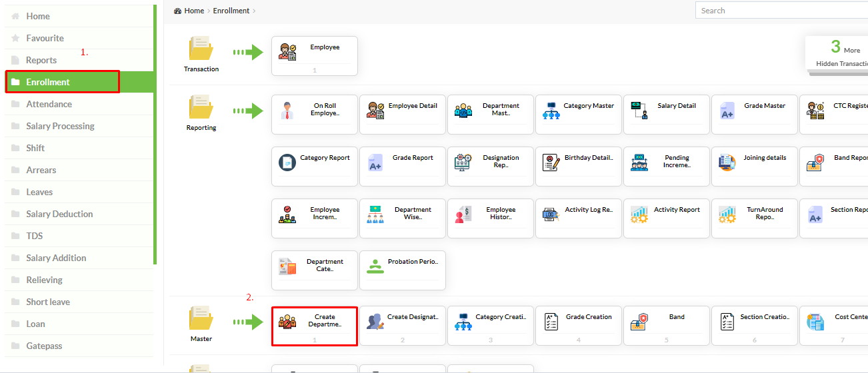Open Gatepass module in sidebar
The height and width of the screenshot is (373, 868).
[79, 346]
